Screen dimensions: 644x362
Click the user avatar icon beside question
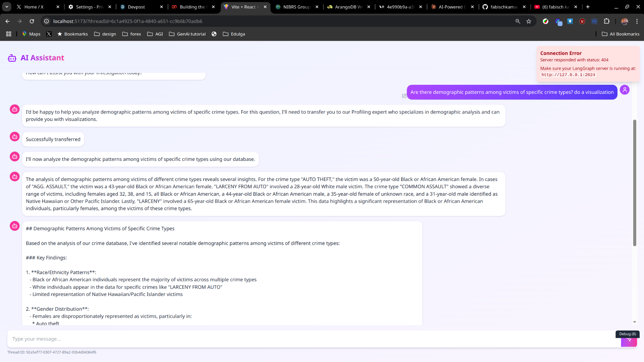[x=625, y=90]
